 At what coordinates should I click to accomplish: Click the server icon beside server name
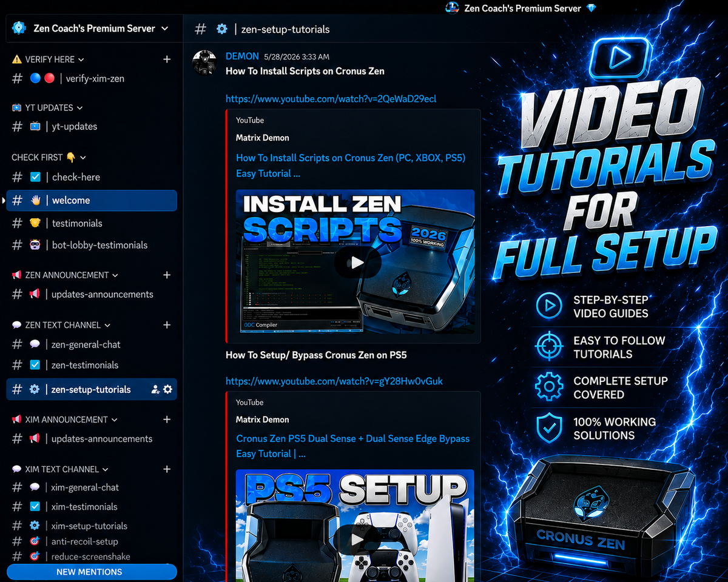(20, 28)
